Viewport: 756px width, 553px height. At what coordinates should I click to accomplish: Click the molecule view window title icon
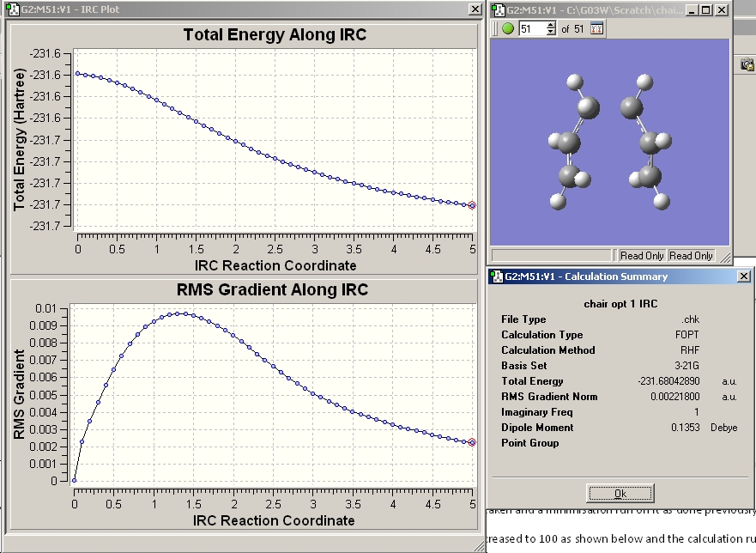point(498,9)
